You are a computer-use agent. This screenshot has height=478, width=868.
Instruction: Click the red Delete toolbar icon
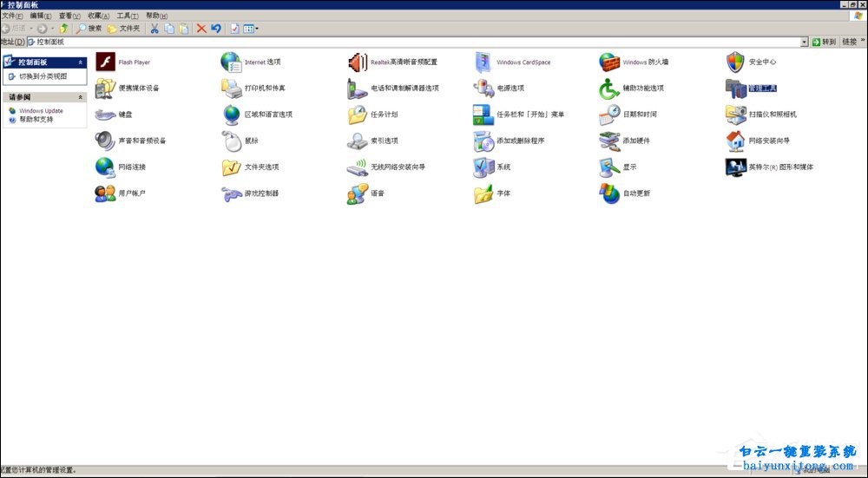coord(201,29)
